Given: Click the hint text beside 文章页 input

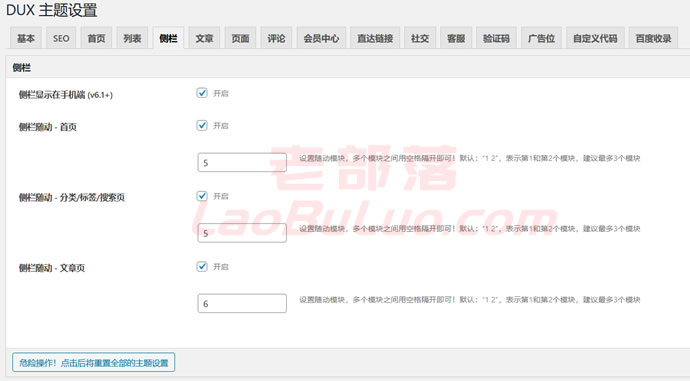Looking at the screenshot, I should point(470,300).
